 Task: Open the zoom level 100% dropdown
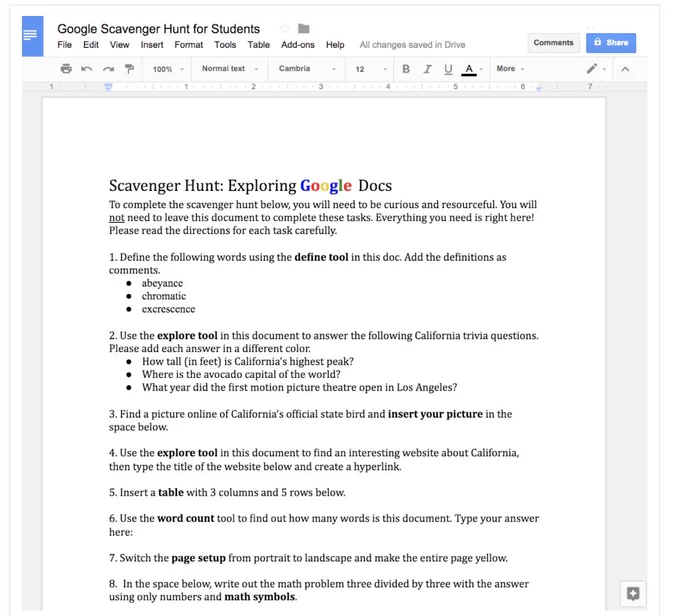tap(168, 69)
